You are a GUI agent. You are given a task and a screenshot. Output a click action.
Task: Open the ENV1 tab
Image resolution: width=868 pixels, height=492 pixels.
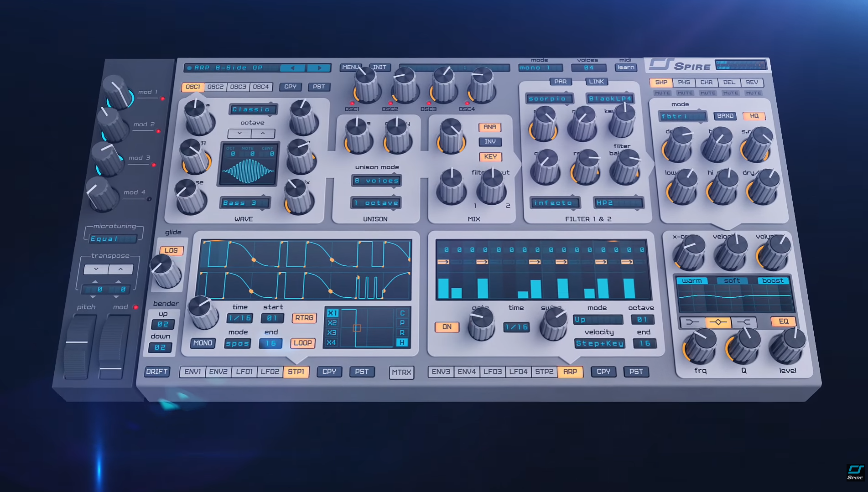pos(192,372)
